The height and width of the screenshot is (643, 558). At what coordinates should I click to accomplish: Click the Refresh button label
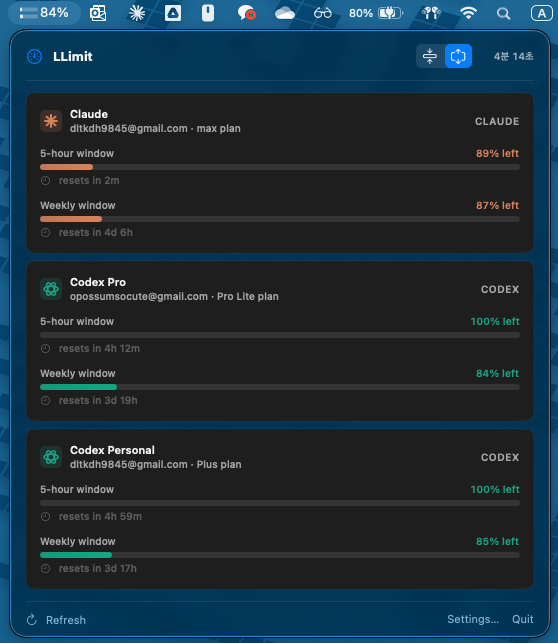pyautogui.click(x=66, y=620)
